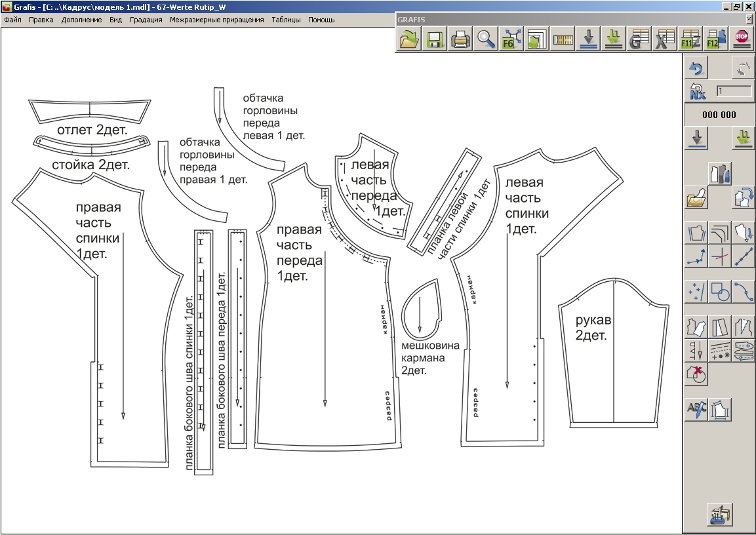This screenshot has height=535, width=756.
Task: Click the 000 000 coordinate display
Action: tap(719, 115)
